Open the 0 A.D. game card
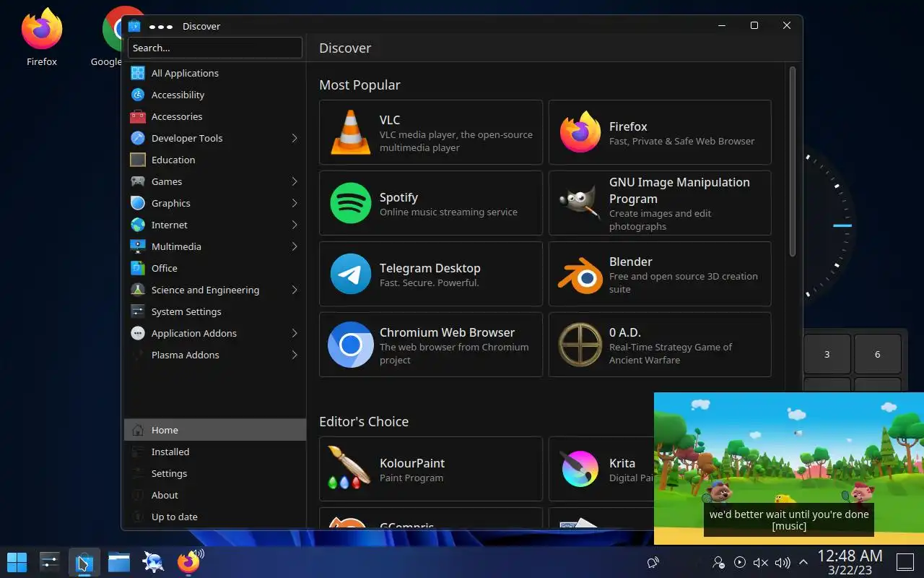The image size is (924, 578). point(660,345)
